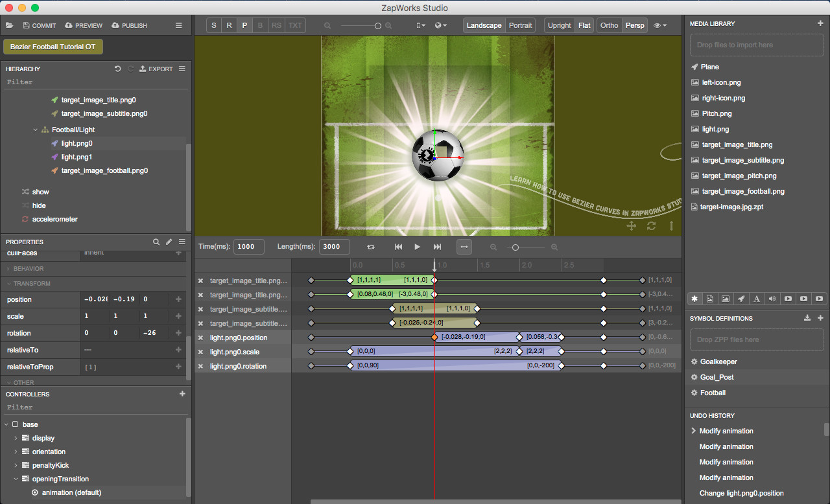This screenshot has width=830, height=504.
Task: Click PUBLISH in the top toolbar
Action: [129, 25]
